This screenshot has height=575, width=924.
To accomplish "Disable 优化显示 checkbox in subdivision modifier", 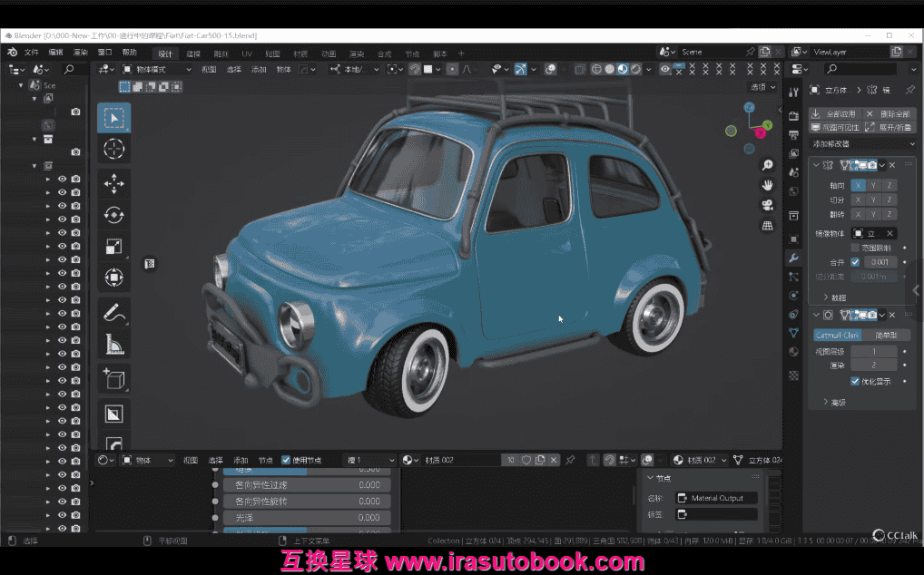I will [x=855, y=381].
